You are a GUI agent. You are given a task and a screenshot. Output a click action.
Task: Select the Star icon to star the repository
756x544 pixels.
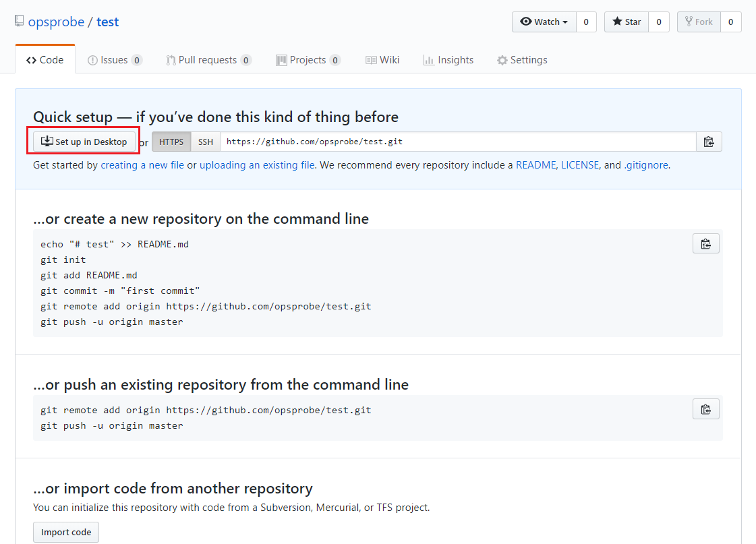click(x=616, y=21)
